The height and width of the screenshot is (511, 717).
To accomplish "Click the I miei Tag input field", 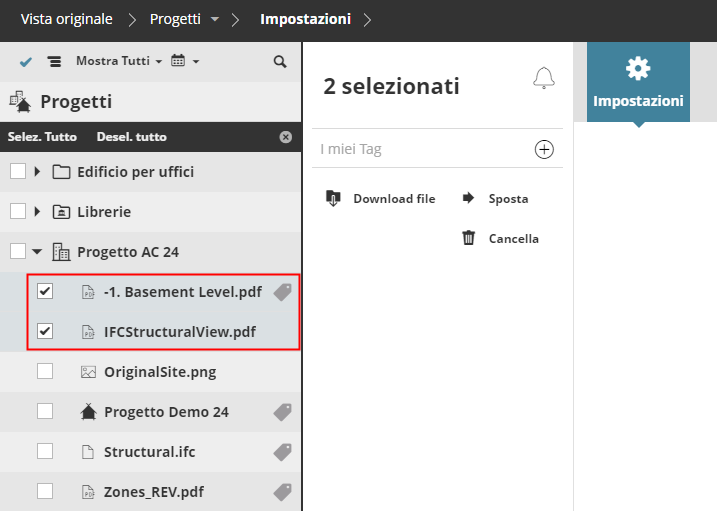I will click(x=420, y=149).
